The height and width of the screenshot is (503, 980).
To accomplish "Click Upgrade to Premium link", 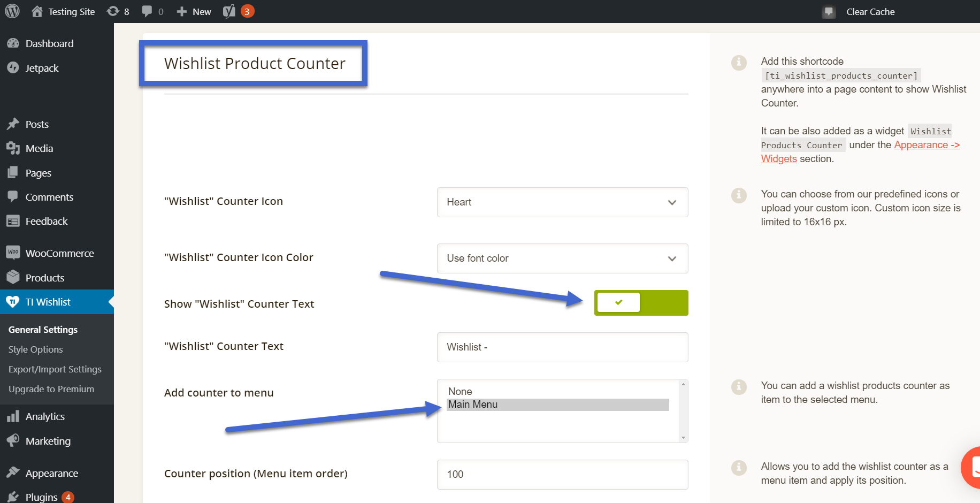I will click(x=51, y=389).
